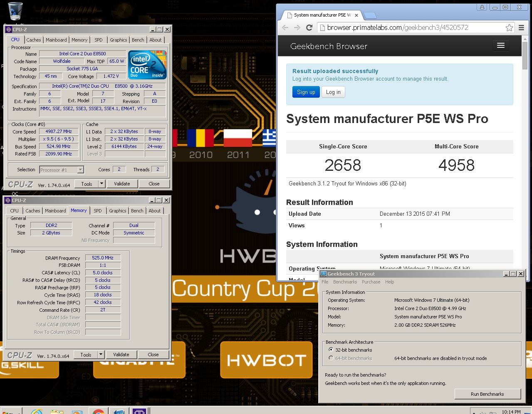
Task: Click the Single-Core Score 2658
Action: (343, 165)
